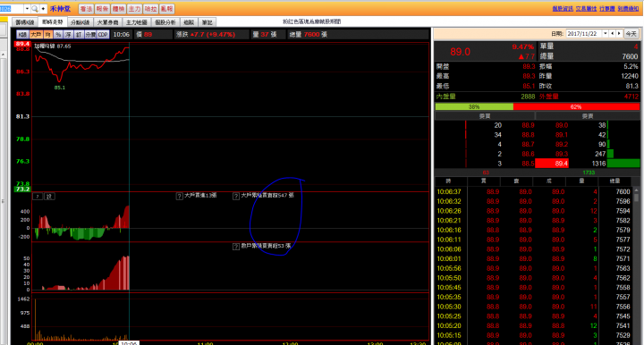Click the left panel scroll up arrow
This screenshot has width=644, height=345.
pos(3,55)
